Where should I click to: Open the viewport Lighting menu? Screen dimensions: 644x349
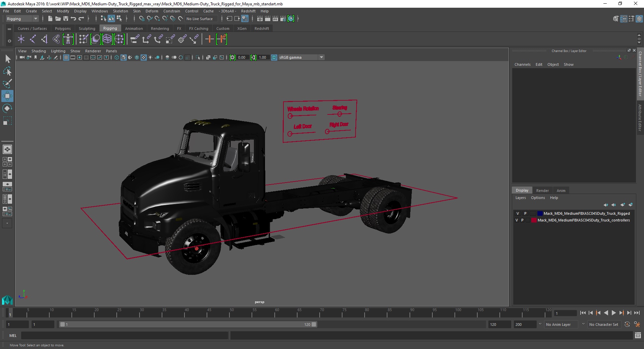(58, 51)
